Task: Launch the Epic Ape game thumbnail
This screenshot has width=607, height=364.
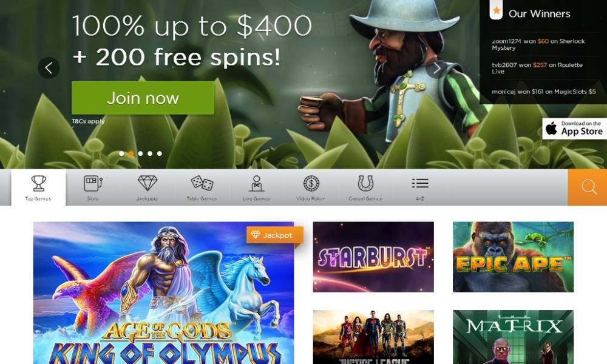Action: pos(514,257)
